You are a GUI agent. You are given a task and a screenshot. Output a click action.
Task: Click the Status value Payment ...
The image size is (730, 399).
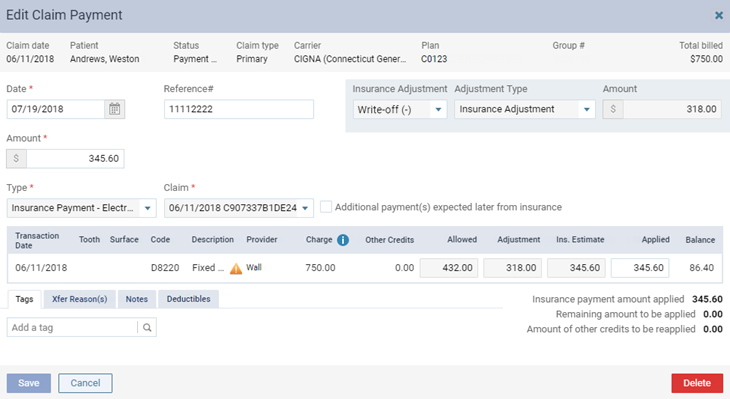pyautogui.click(x=195, y=59)
